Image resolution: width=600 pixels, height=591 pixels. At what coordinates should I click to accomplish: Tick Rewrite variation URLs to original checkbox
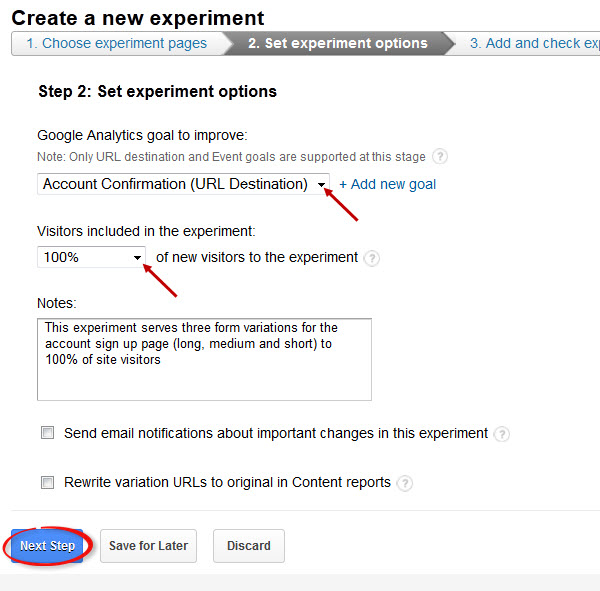(47, 482)
